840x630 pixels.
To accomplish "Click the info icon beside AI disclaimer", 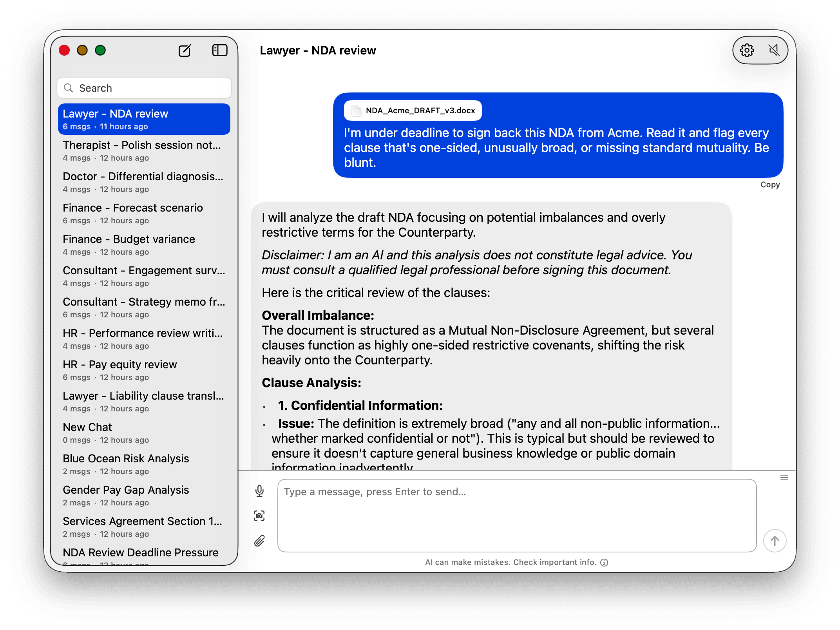I will point(605,563).
